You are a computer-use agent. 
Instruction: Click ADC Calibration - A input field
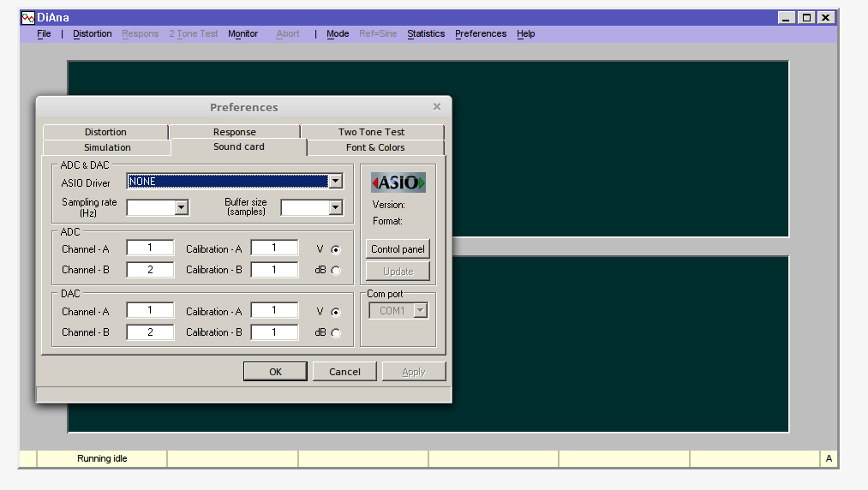coord(274,248)
